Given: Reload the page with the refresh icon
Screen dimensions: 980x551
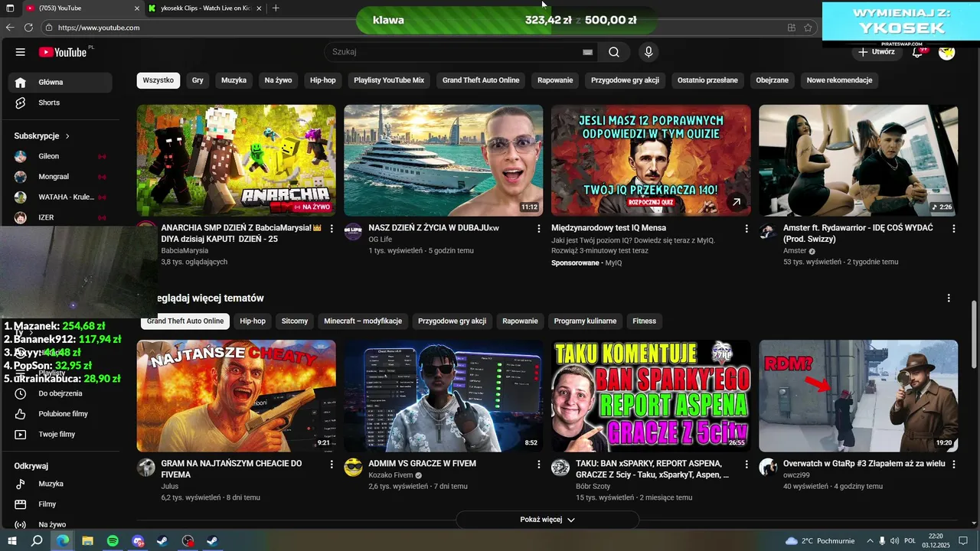Looking at the screenshot, I should [x=28, y=28].
